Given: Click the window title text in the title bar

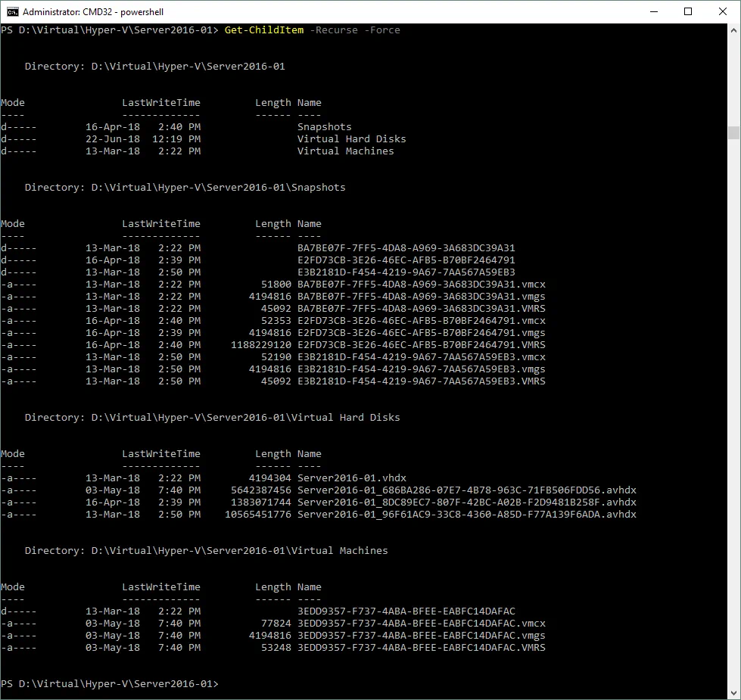Looking at the screenshot, I should [93, 12].
